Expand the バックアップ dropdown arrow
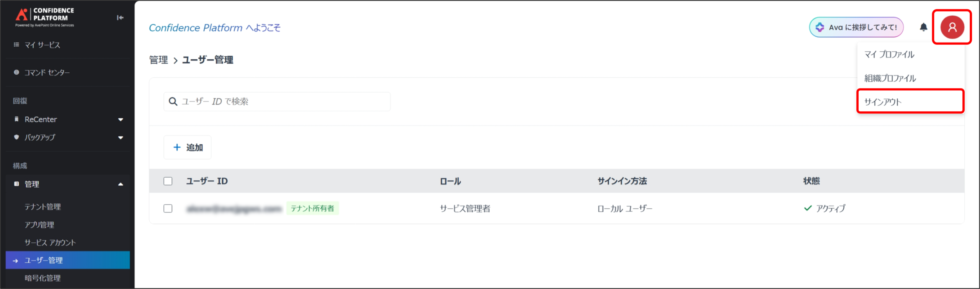980x289 pixels. pos(121,137)
